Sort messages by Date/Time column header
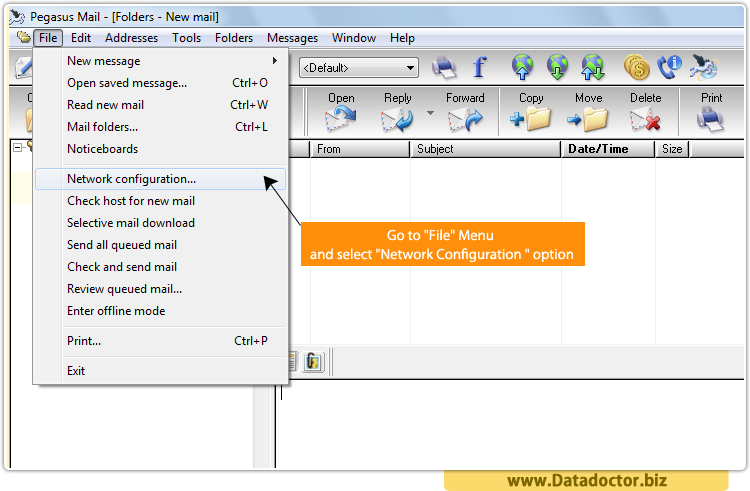 point(607,149)
